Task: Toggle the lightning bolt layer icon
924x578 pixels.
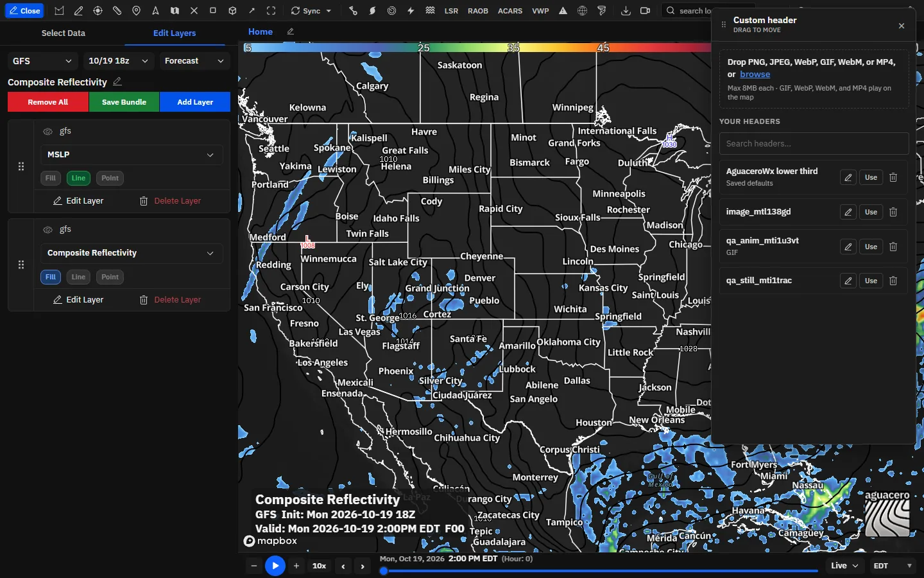Action: coord(411,11)
